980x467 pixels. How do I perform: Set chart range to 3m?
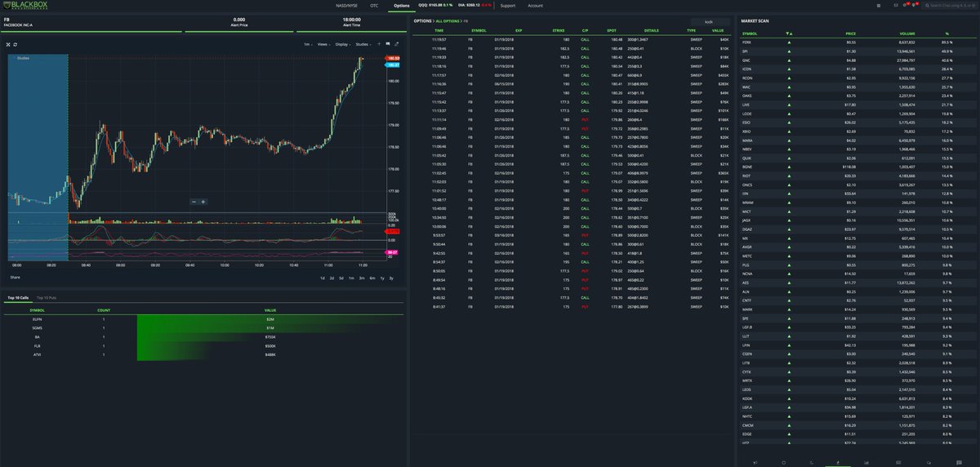coord(361,278)
